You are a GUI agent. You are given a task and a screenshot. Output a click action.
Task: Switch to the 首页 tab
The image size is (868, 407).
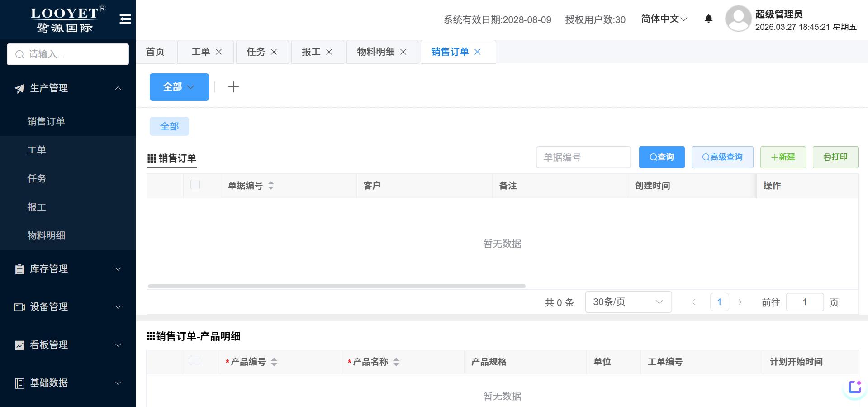click(155, 52)
